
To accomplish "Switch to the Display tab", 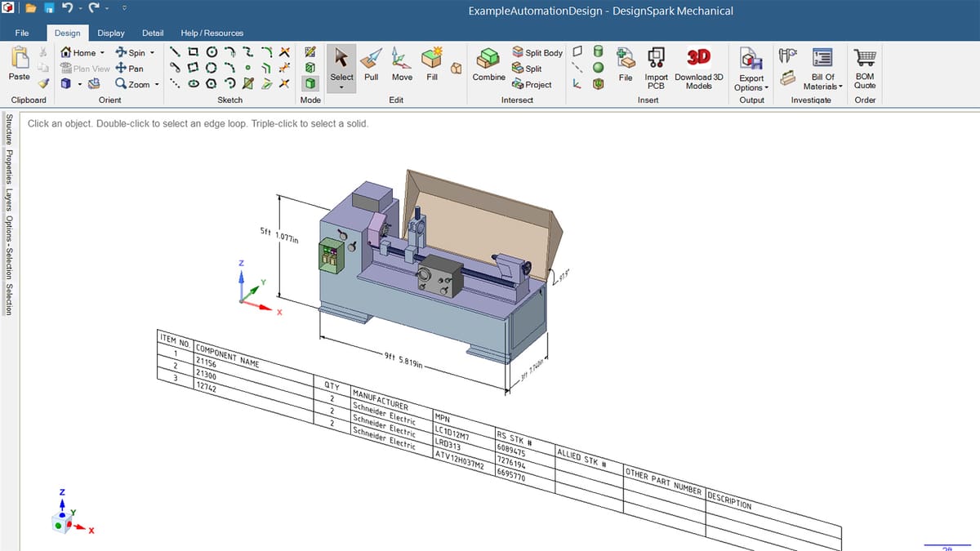I will 111,33.
